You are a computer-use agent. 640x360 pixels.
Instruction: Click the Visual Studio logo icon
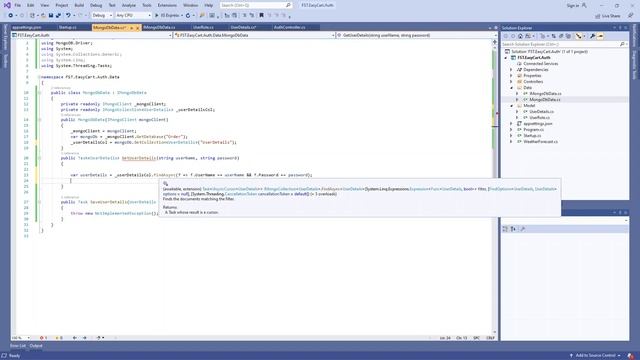click(x=7, y=5)
